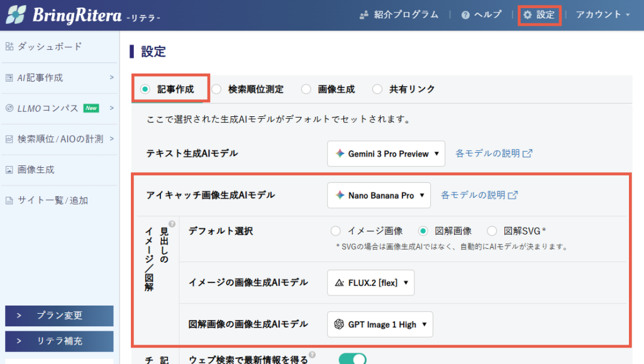Click the リテラ補充 button
Image resolution: width=644 pixels, height=364 pixels.
click(x=59, y=341)
